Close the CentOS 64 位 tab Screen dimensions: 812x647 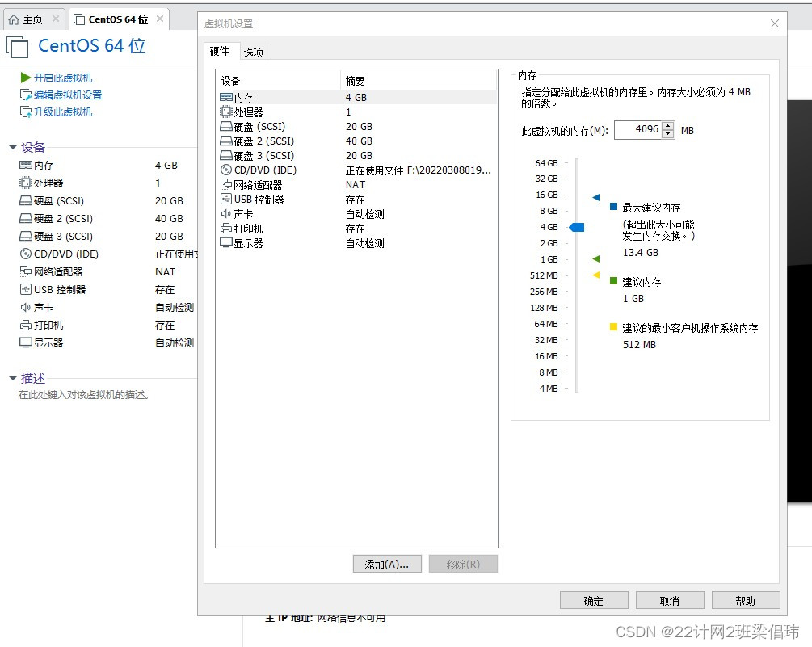pos(160,19)
